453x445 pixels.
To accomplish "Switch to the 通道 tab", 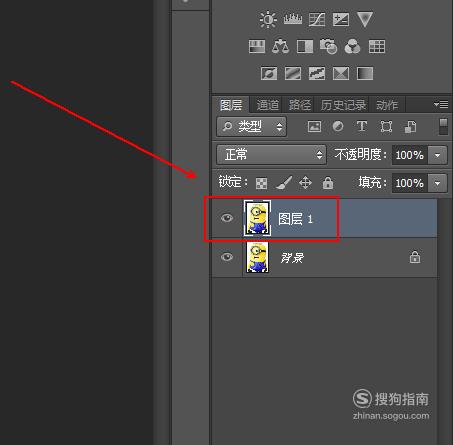I will click(267, 105).
